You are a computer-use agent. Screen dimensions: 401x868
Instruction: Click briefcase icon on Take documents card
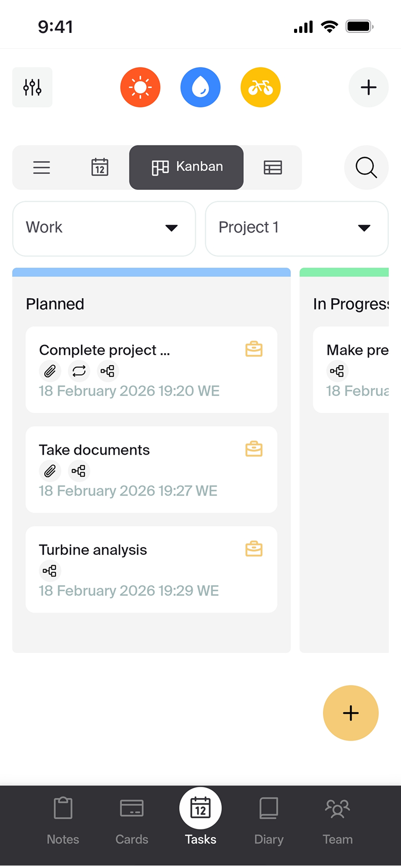coord(254,449)
